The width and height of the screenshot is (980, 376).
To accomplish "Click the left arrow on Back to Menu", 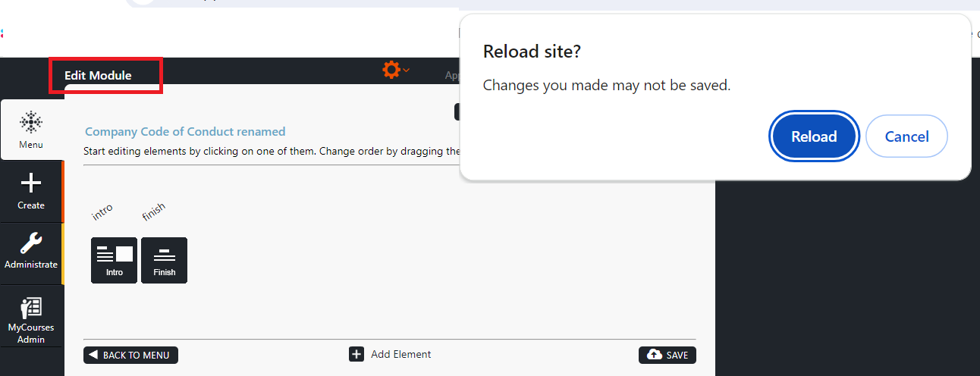I will (x=93, y=355).
